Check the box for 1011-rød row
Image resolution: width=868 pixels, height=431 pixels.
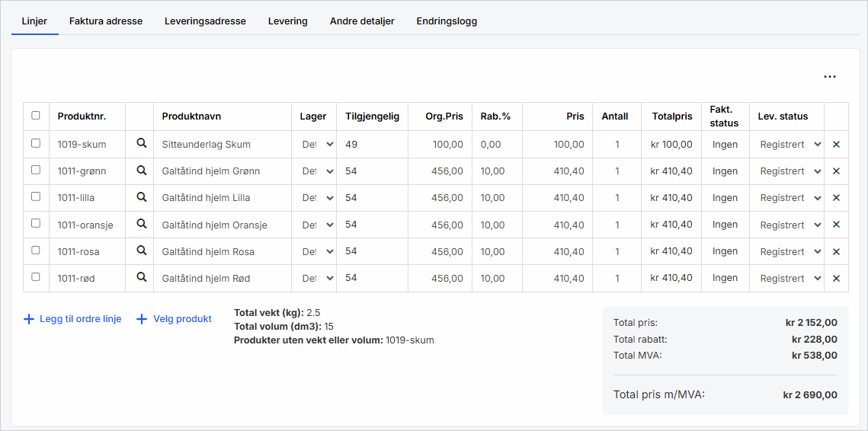[x=36, y=277]
